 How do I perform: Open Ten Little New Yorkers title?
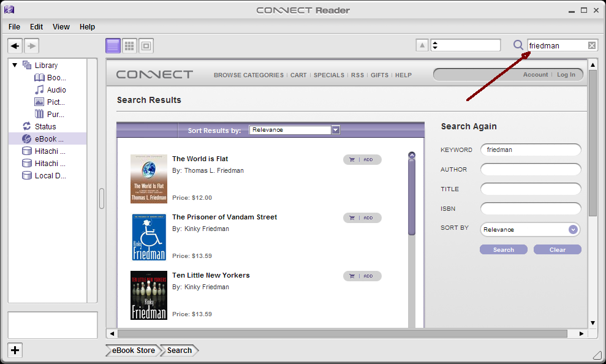211,275
